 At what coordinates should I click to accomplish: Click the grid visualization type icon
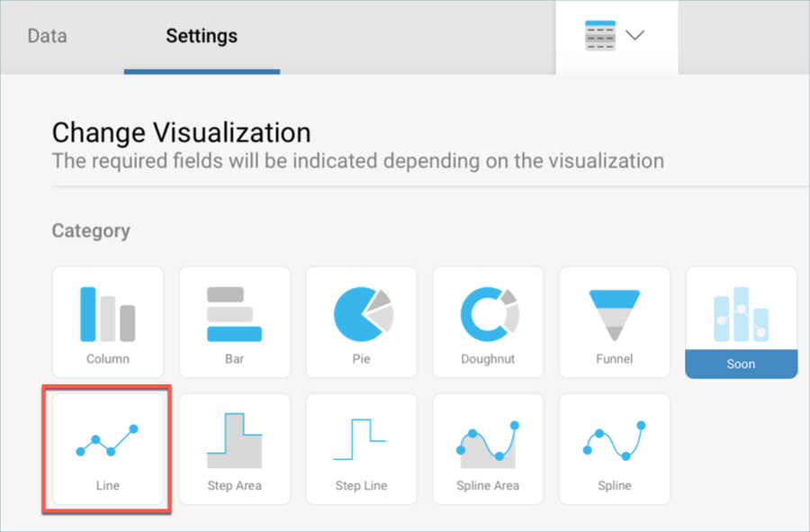click(600, 37)
